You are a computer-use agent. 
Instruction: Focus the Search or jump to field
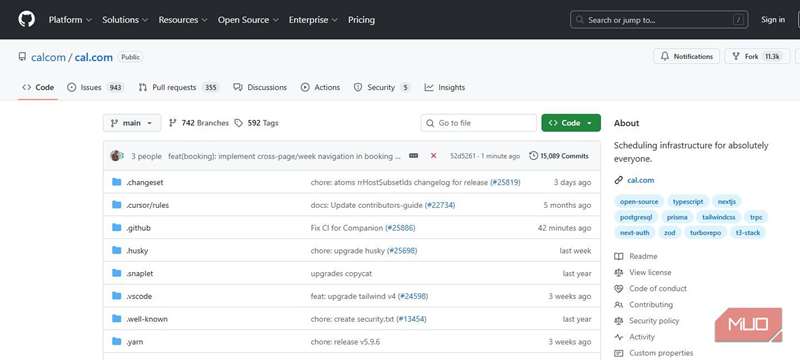click(659, 20)
